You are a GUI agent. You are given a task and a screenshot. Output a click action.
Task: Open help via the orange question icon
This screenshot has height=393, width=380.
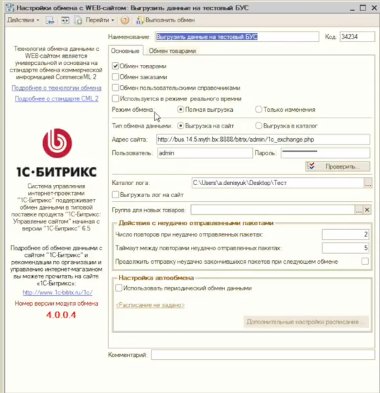(125, 20)
